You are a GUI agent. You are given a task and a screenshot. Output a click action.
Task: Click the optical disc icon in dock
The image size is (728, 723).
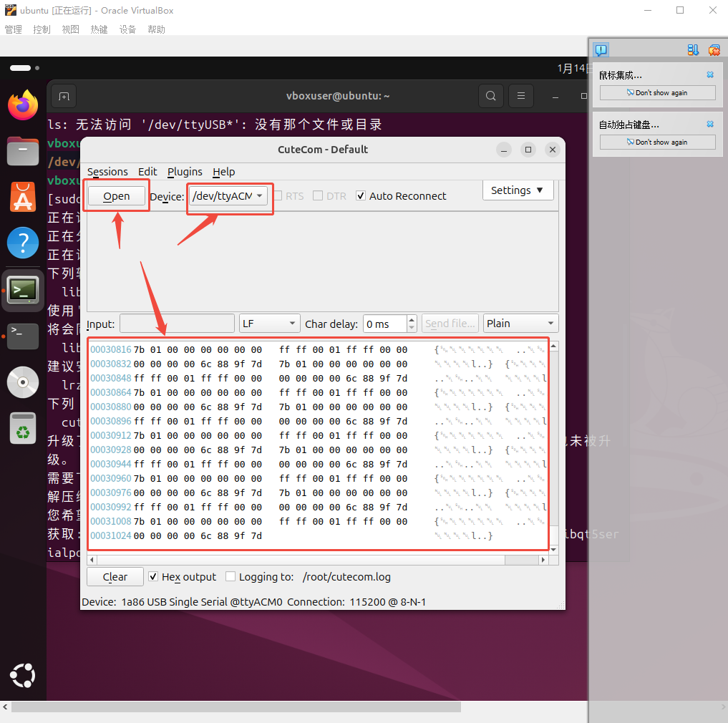coord(23,382)
